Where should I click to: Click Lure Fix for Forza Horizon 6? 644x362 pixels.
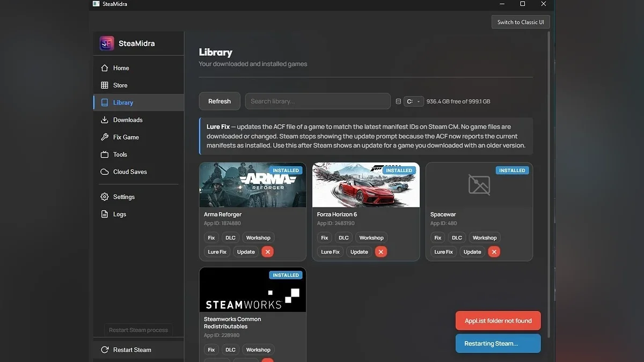tap(331, 252)
